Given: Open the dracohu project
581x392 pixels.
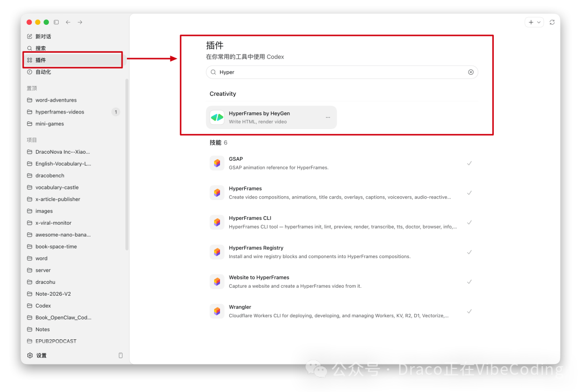Looking at the screenshot, I should tap(74, 282).
